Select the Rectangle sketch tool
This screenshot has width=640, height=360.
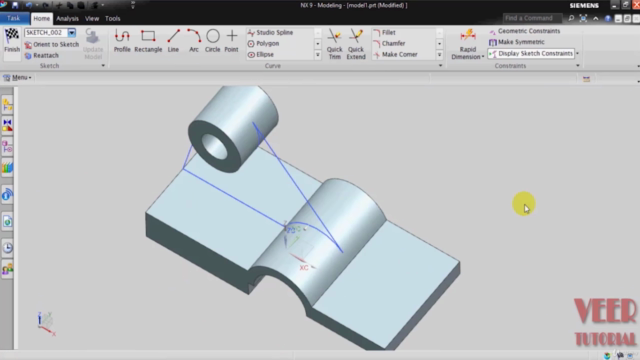[x=148, y=41]
